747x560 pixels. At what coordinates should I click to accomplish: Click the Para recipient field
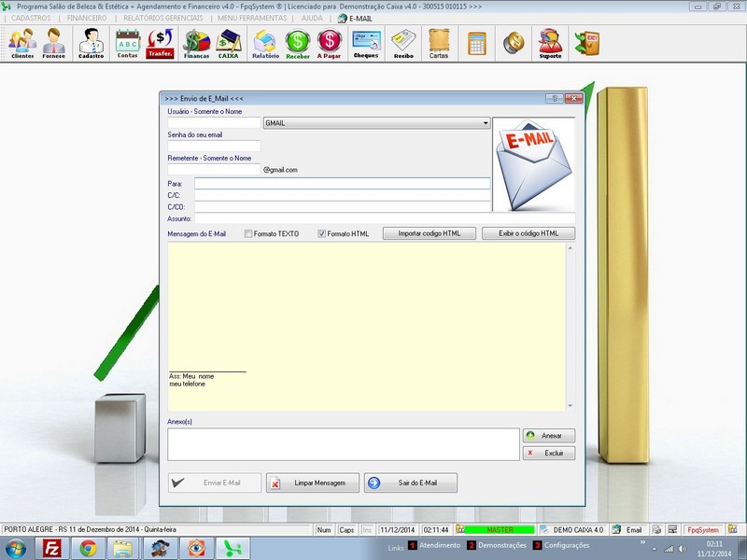click(342, 183)
